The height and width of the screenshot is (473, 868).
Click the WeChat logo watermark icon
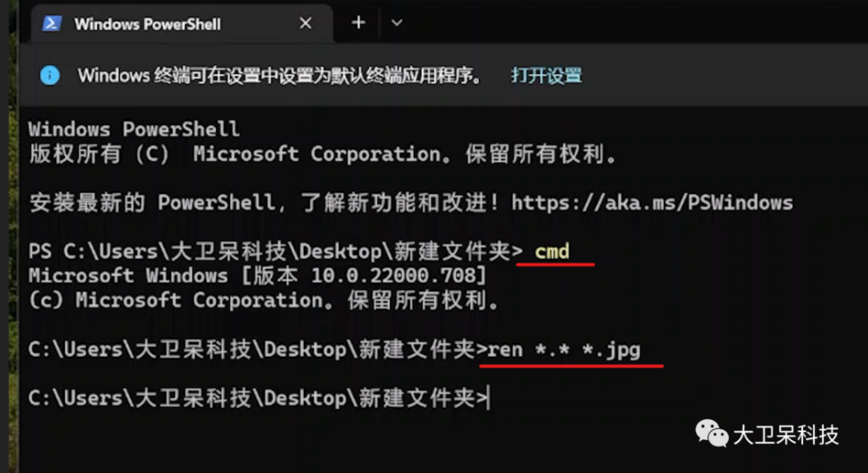tap(713, 434)
